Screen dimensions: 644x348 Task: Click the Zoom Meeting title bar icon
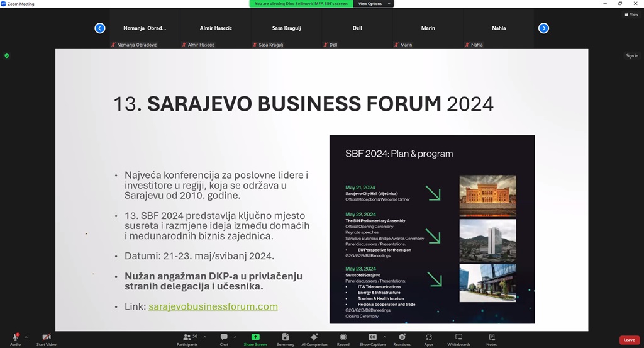(3, 4)
